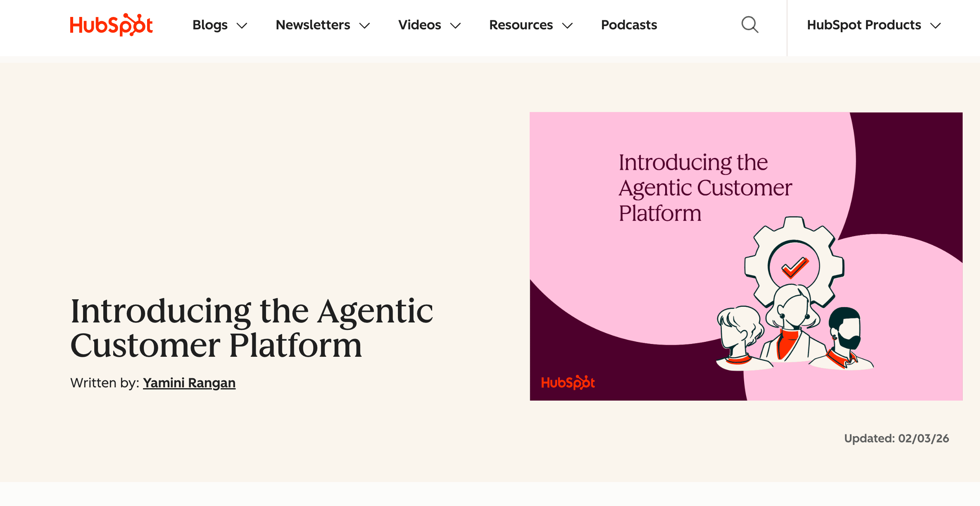Open Yamini Rangan author link

click(189, 383)
